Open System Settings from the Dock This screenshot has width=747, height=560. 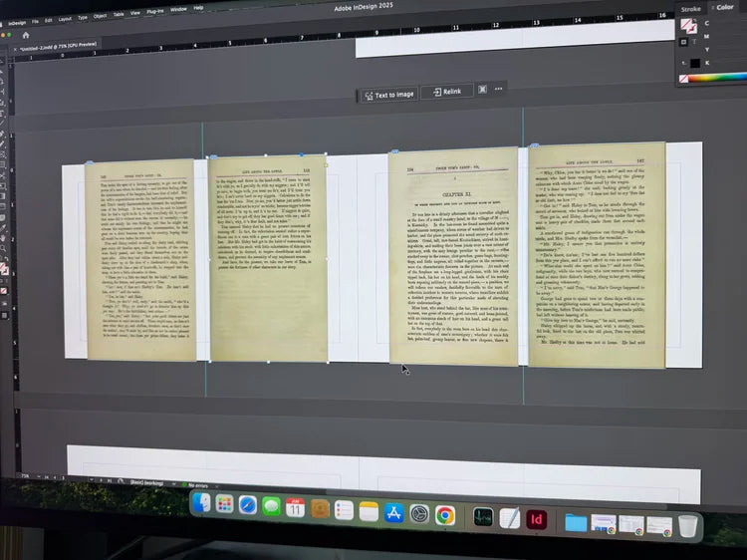coord(419,515)
